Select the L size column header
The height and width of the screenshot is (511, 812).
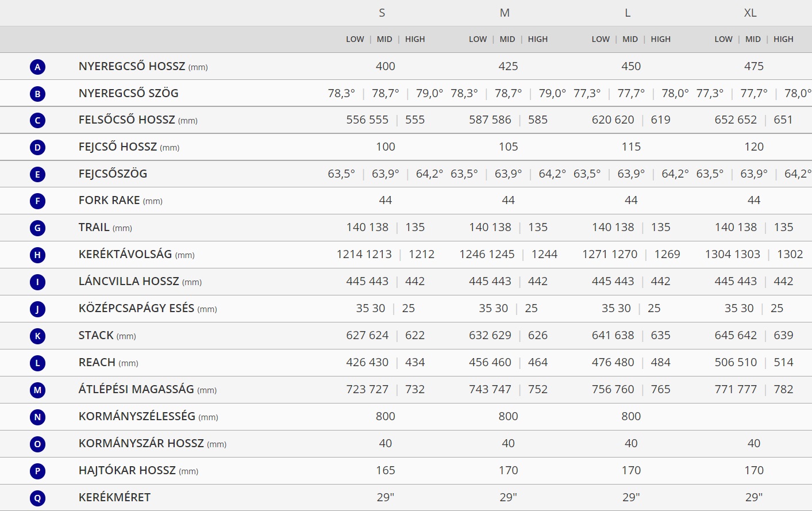pos(628,13)
